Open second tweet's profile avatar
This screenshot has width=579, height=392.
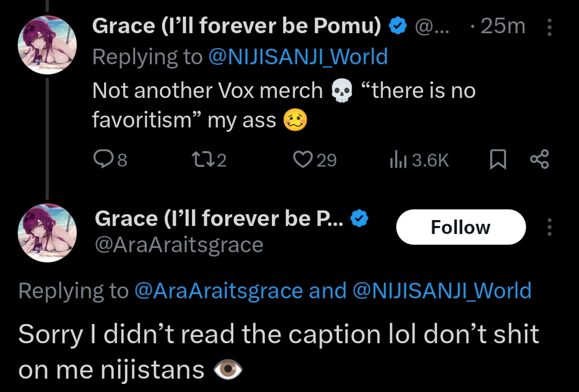point(48,233)
